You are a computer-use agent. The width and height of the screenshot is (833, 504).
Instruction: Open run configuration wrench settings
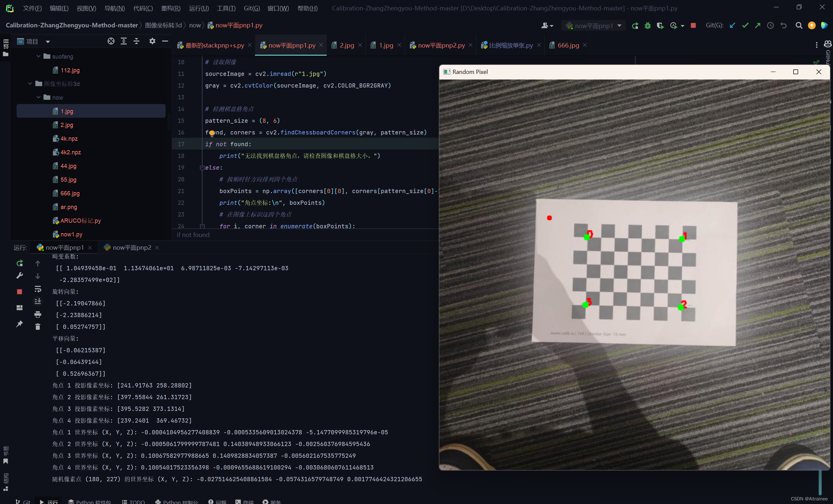click(x=20, y=276)
